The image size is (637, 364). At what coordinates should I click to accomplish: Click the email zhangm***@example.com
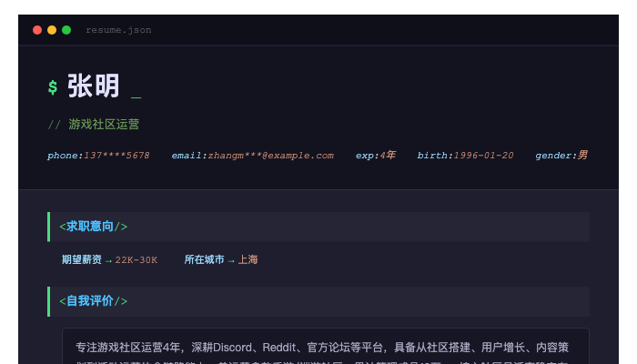[x=271, y=156]
